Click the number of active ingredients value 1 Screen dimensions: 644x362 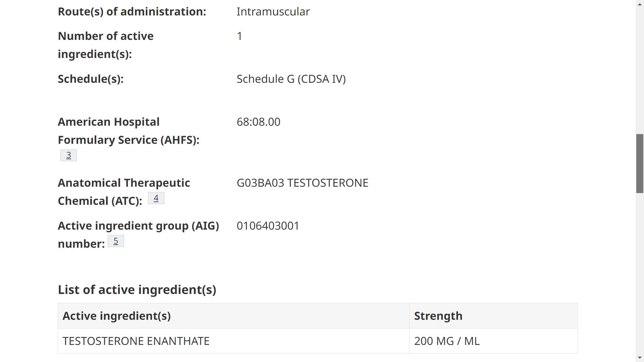(x=239, y=36)
